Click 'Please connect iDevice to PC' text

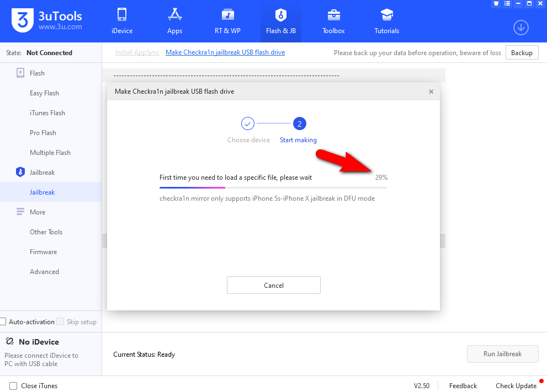pyautogui.click(x=41, y=359)
